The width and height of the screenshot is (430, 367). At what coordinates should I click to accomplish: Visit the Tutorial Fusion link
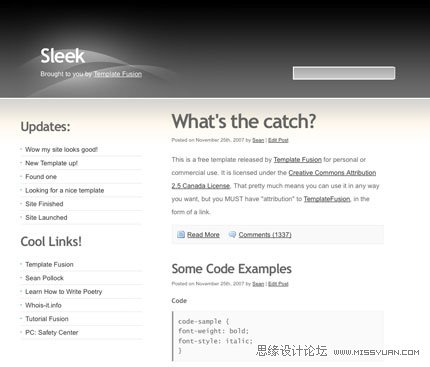[x=47, y=319]
